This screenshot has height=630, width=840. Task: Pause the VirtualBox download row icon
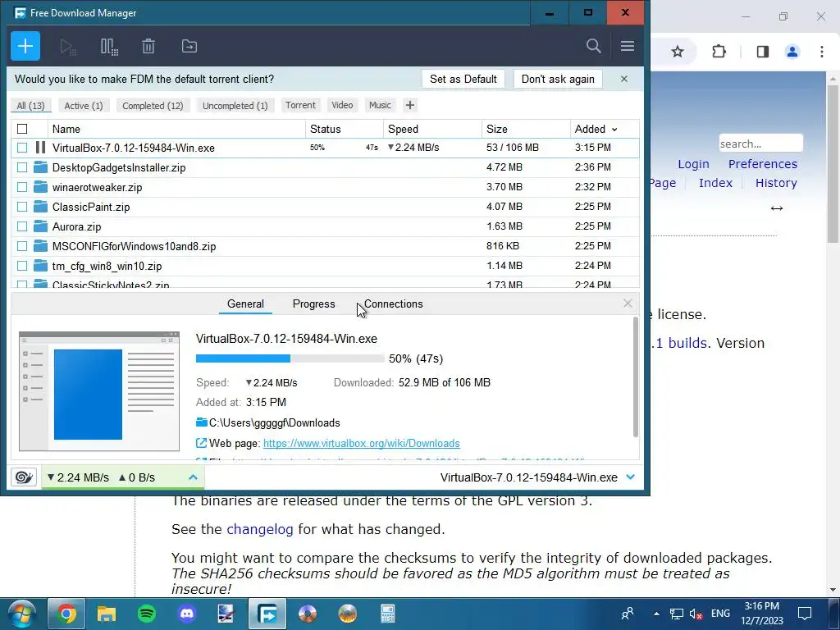(x=40, y=148)
